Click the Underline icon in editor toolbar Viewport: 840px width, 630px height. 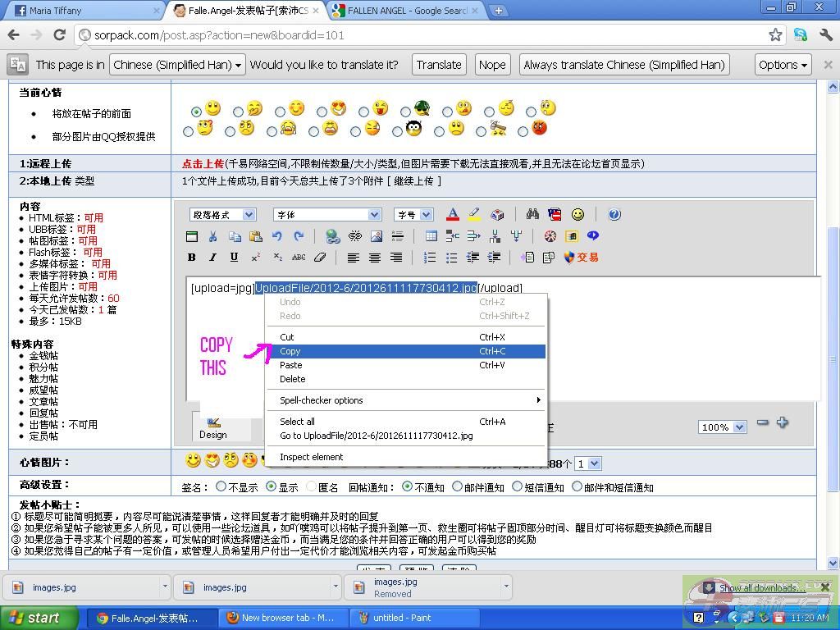234,258
